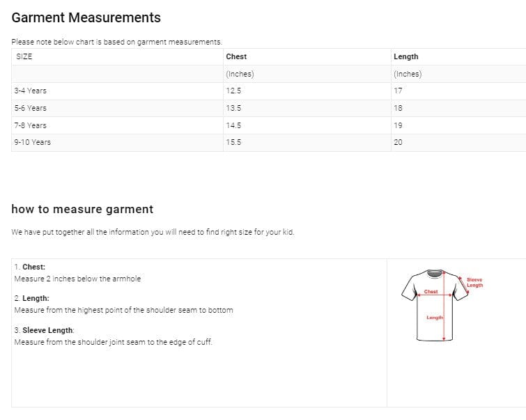
Task: Click the Length column header
Action: pos(406,56)
